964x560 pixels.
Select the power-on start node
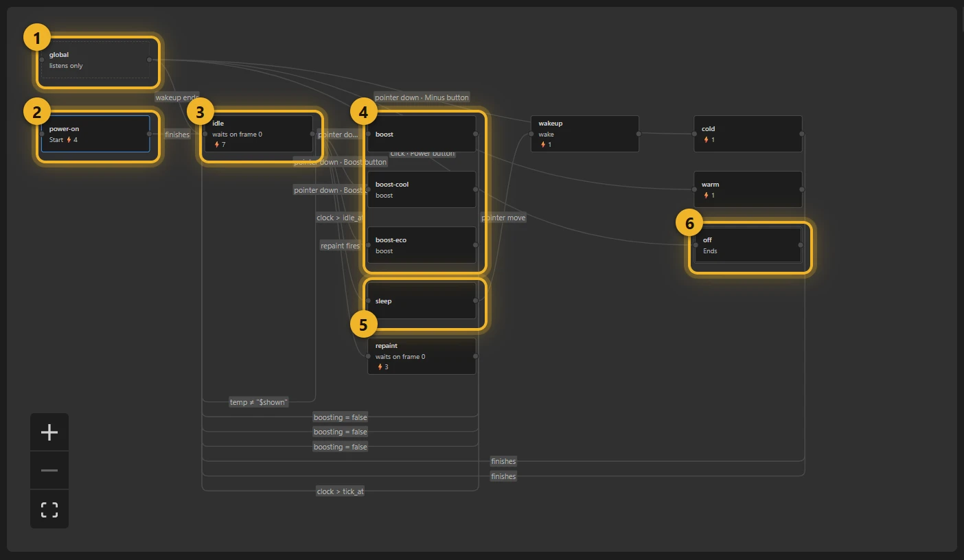point(95,134)
